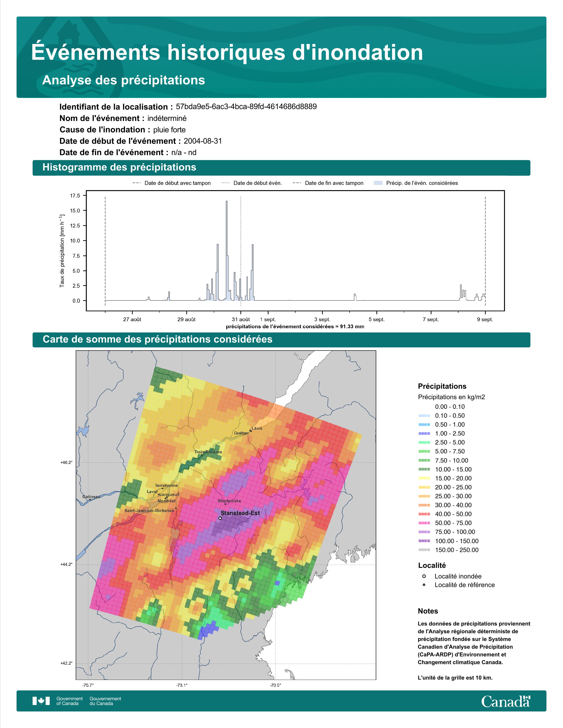Click the Québec city dot on the map
The image size is (563, 728).
(x=251, y=431)
